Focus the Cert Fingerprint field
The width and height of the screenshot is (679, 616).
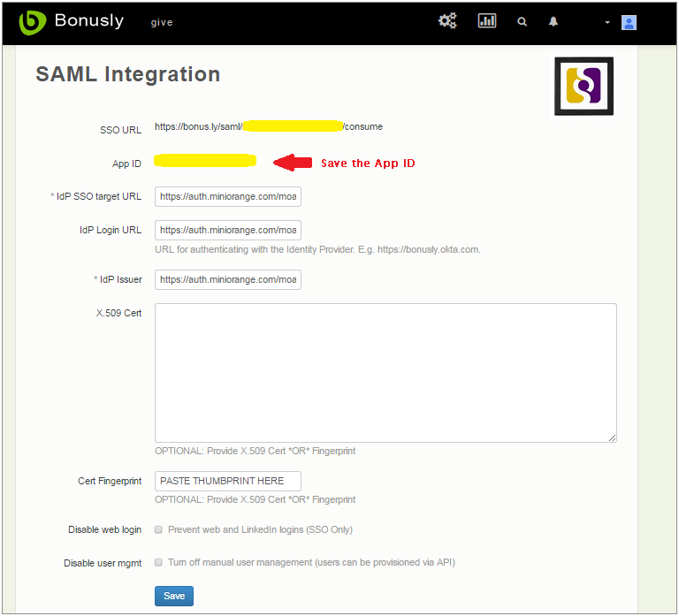click(228, 481)
